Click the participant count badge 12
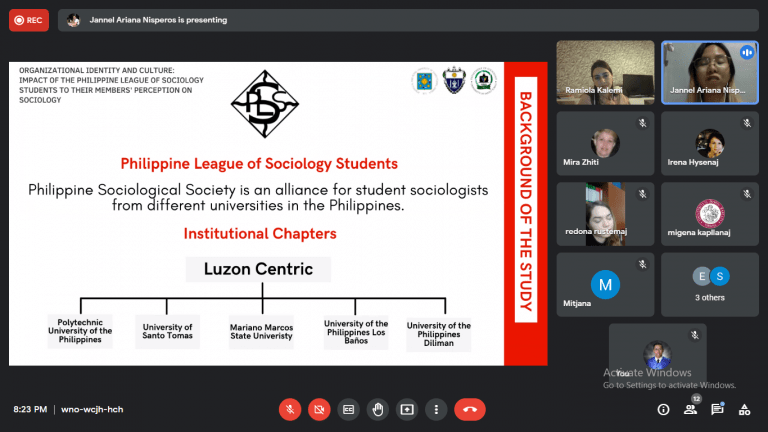Viewport: 768px width, 432px height. pyautogui.click(x=696, y=399)
